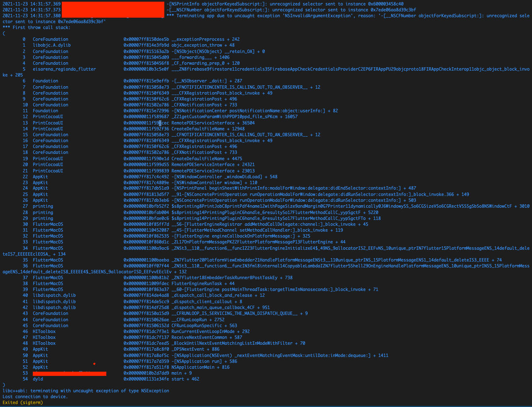
Task: Select '-[FlutterEngine engineCallbackOnPlatformMessage:] + 325'
Action: coord(241,236)
